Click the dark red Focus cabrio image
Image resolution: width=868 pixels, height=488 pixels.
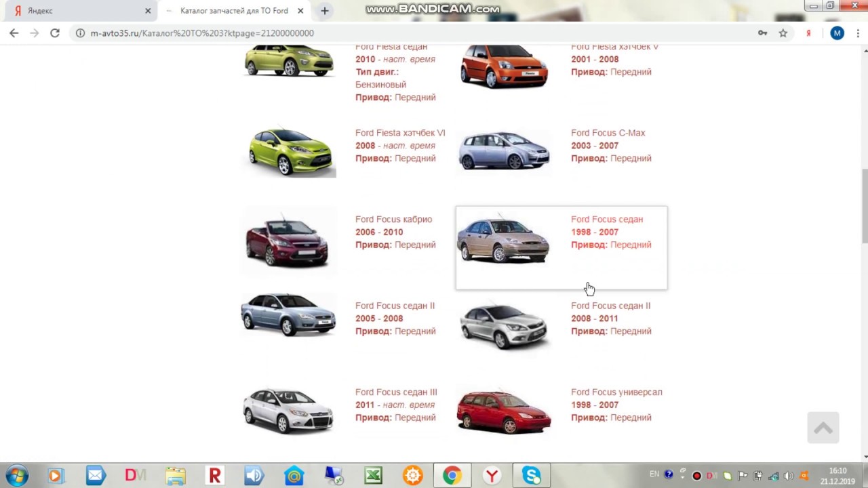[289, 241]
